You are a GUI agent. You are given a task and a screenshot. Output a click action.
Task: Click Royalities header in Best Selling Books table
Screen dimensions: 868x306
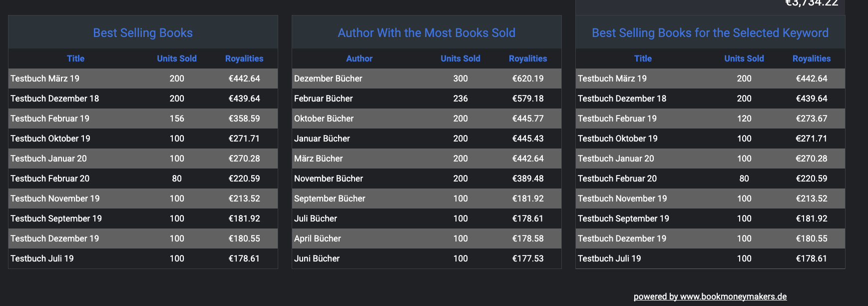(x=244, y=58)
